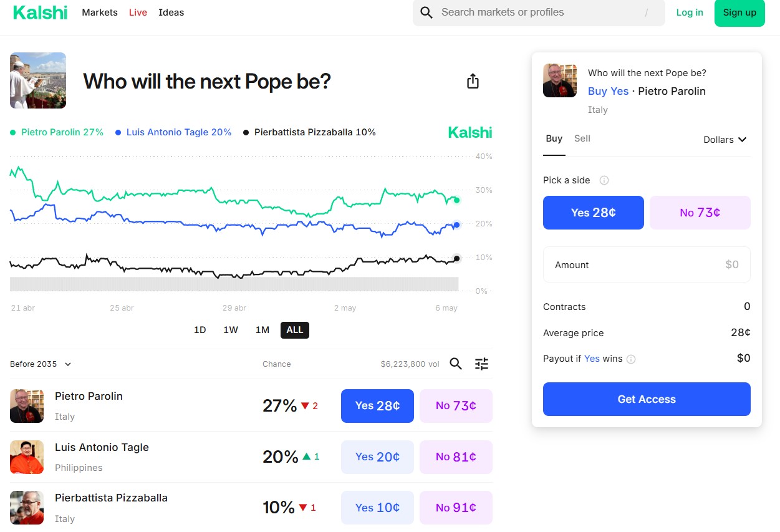Click info icon next to Pick a side
The width and height of the screenshot is (780, 532).
click(x=604, y=180)
